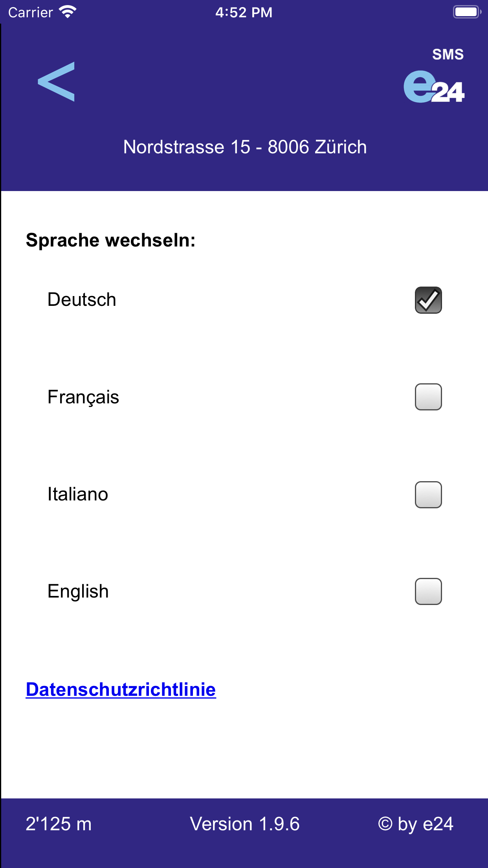This screenshot has height=868, width=488.
Task: Tap the battery indicator icon
Action: pos(467,12)
